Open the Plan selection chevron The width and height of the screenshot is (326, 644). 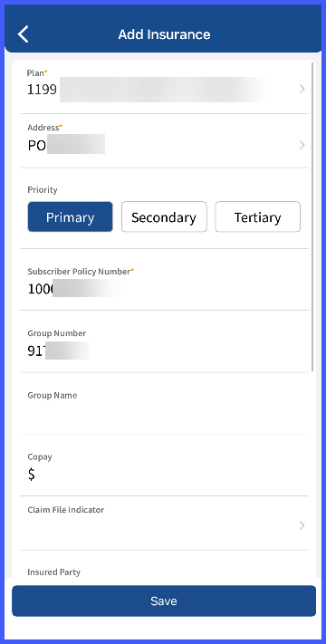click(302, 89)
